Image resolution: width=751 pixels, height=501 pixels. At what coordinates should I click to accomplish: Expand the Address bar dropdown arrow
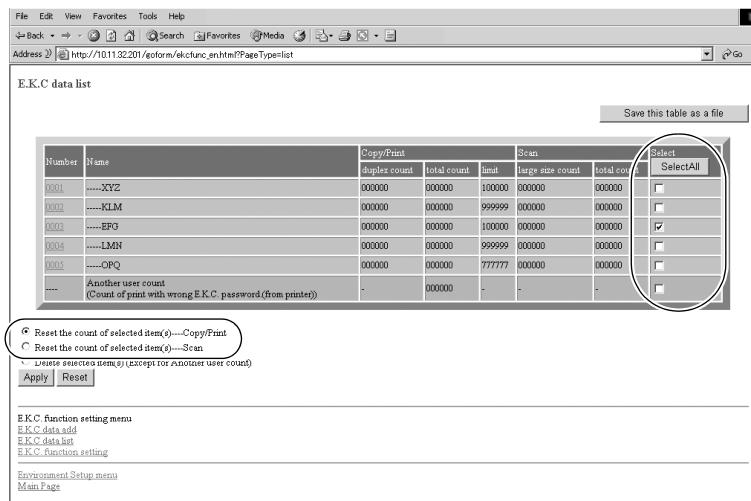click(x=707, y=54)
